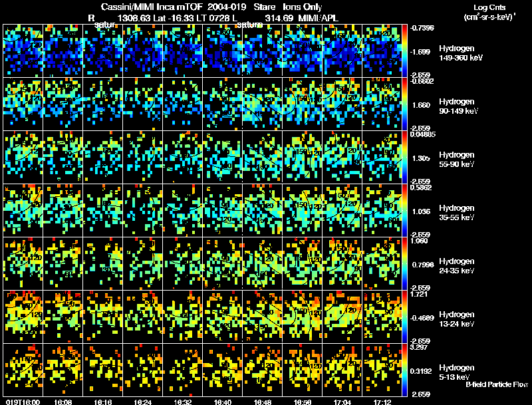Image resolution: width=532 pixels, height=405 pixels.
Task: Select the 149-360 keV image panel at 17:04
Action: (342, 51)
